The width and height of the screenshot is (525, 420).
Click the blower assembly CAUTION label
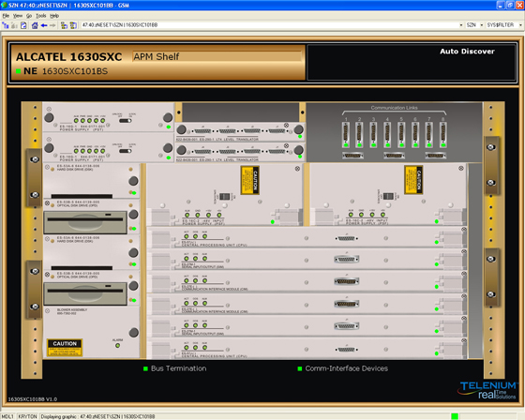coord(65,348)
